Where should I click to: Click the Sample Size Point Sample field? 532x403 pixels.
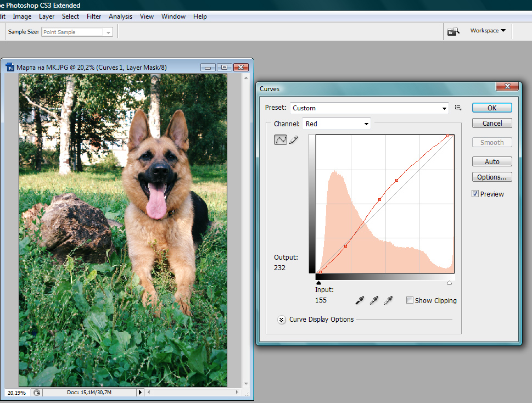77,32
